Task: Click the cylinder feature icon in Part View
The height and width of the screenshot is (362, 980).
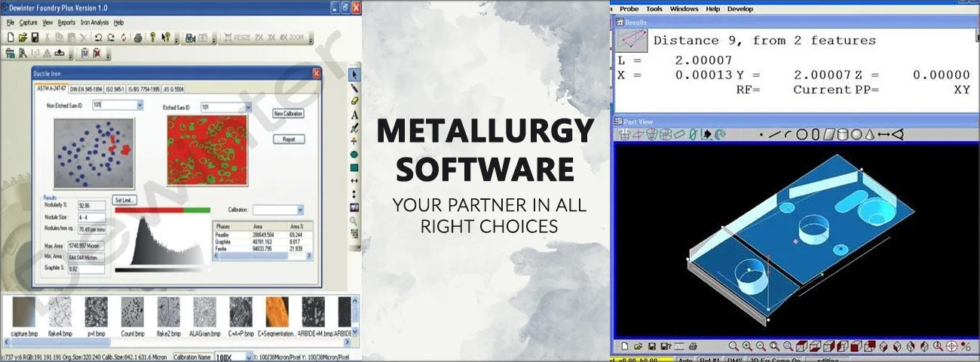Action: tap(844, 135)
